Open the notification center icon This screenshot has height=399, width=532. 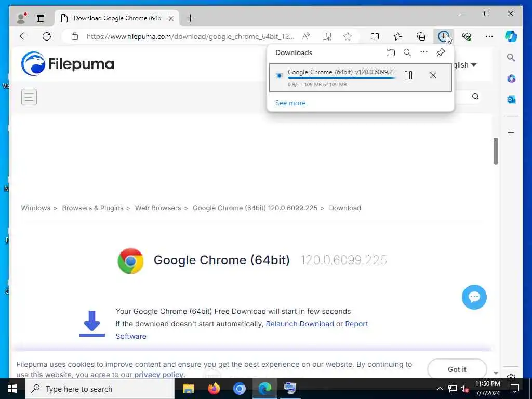515,389
